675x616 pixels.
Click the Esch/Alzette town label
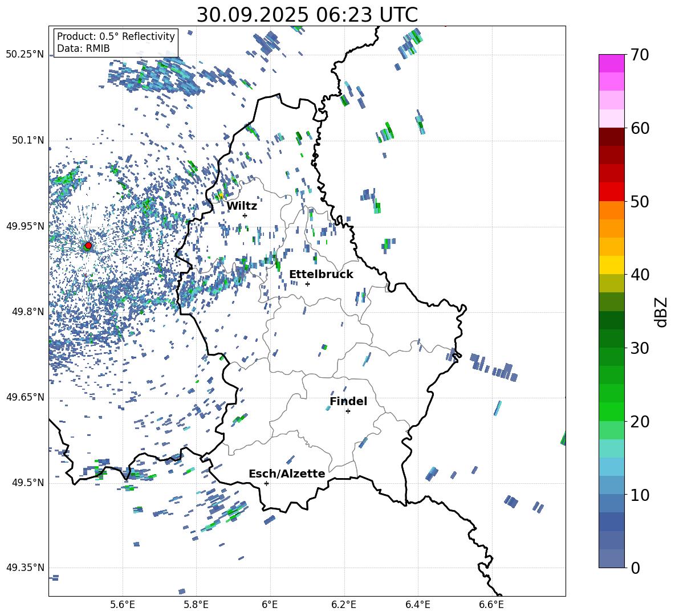tap(287, 474)
